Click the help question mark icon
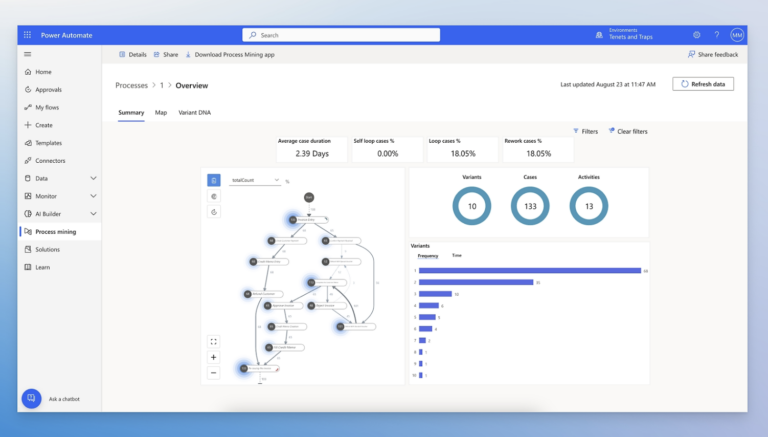The height and width of the screenshot is (437, 768). point(716,35)
